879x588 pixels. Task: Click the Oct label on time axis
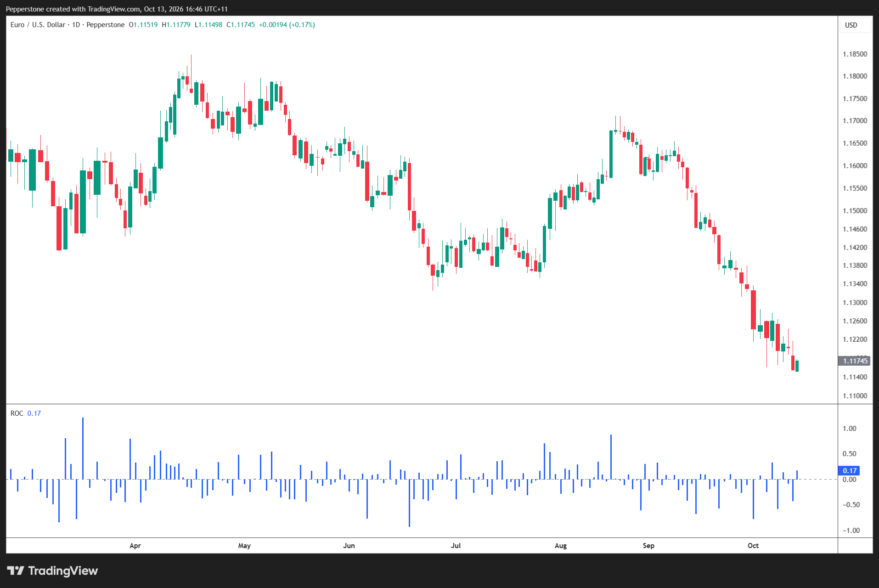753,546
